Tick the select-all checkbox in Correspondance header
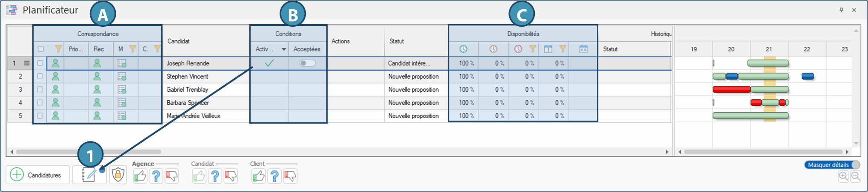Screen dimensions: 868x192 pyautogui.click(x=41, y=49)
